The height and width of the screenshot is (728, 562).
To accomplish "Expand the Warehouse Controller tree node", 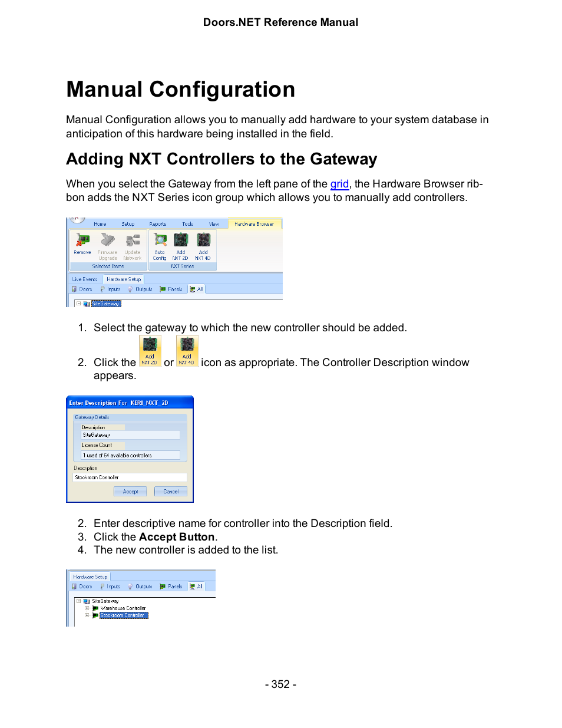I will coord(87,608).
